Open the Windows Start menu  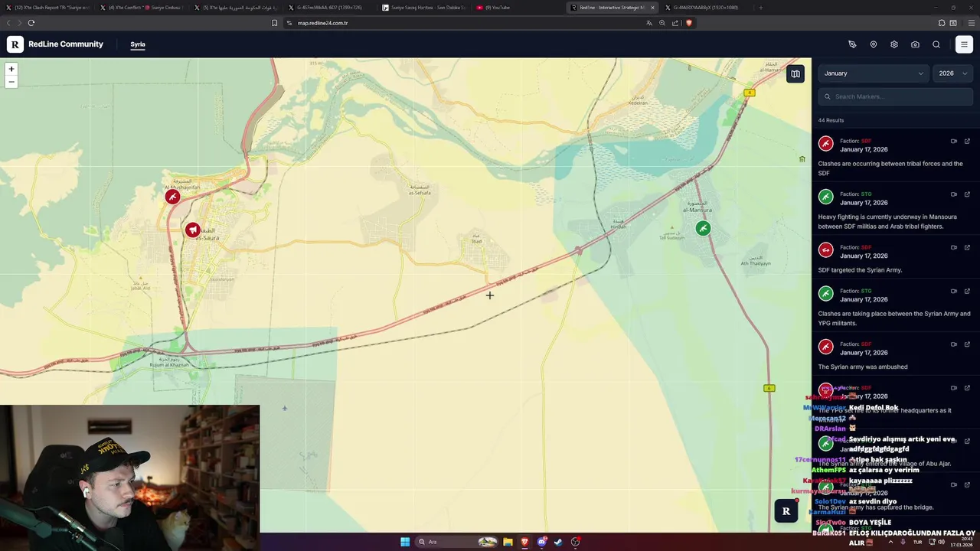(405, 542)
